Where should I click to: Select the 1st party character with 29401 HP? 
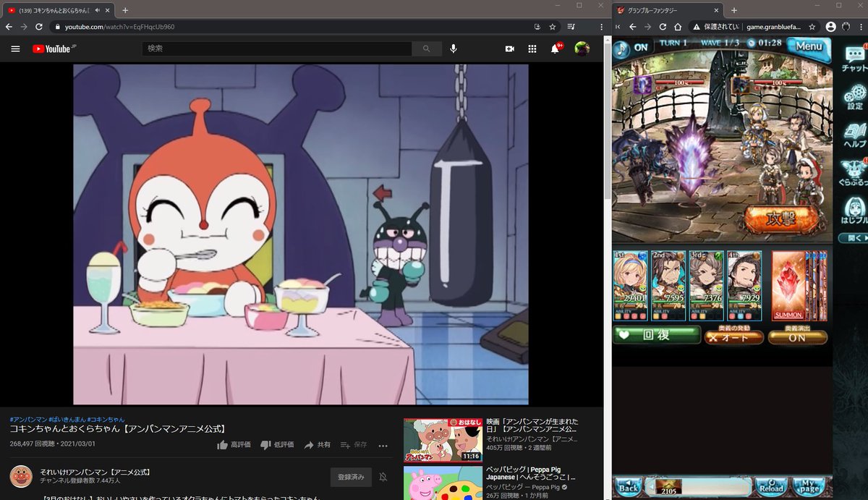pyautogui.click(x=631, y=286)
